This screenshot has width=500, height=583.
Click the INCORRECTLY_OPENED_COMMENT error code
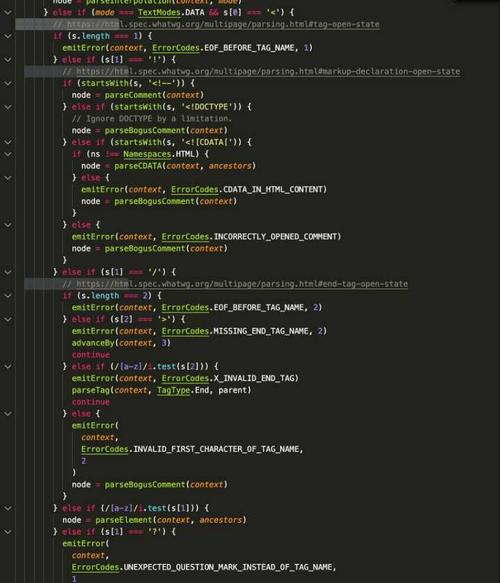pos(275,237)
